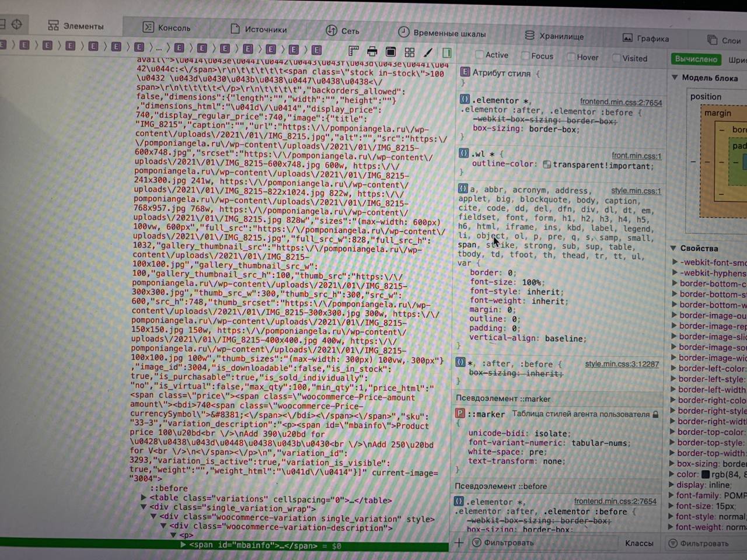Enable the Hover pseudo-class checkbox
The width and height of the screenshot is (747, 560).
click(571, 57)
